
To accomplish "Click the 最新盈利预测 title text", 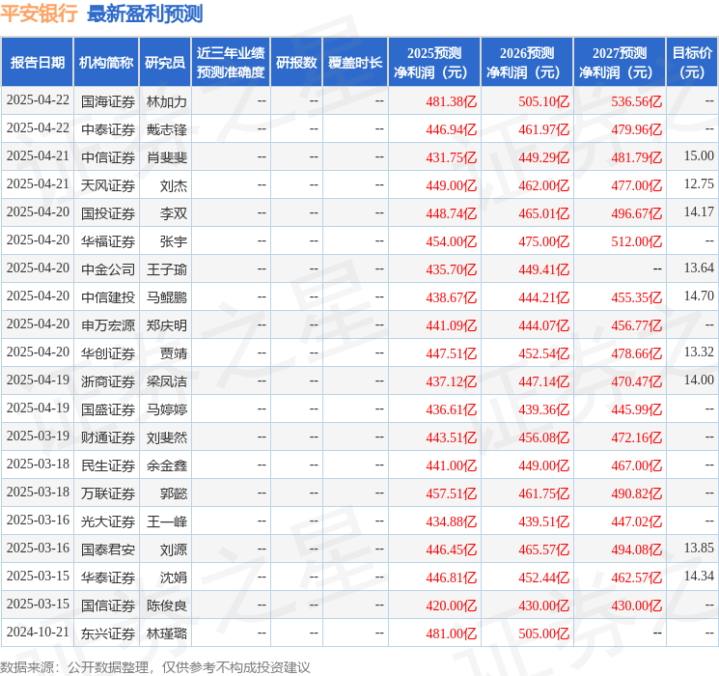I will pos(145,14).
